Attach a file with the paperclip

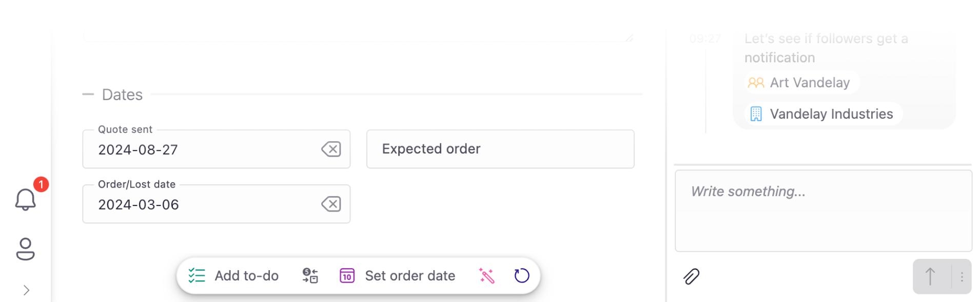(x=691, y=276)
